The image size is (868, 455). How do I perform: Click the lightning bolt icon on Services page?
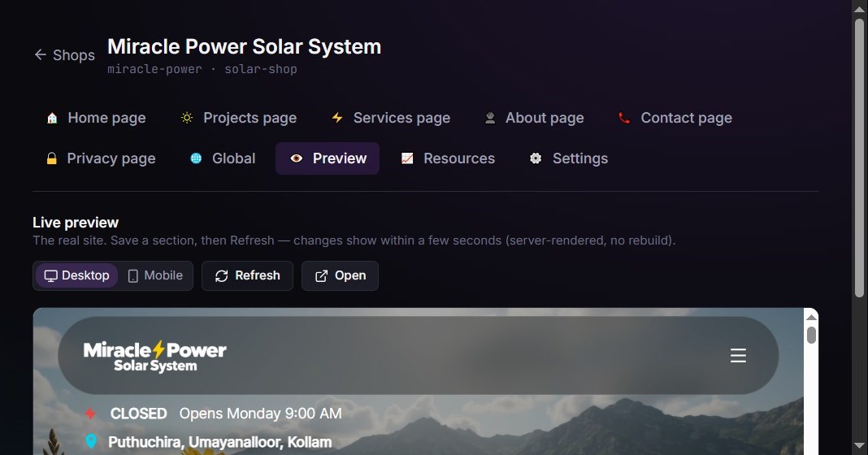(x=337, y=118)
